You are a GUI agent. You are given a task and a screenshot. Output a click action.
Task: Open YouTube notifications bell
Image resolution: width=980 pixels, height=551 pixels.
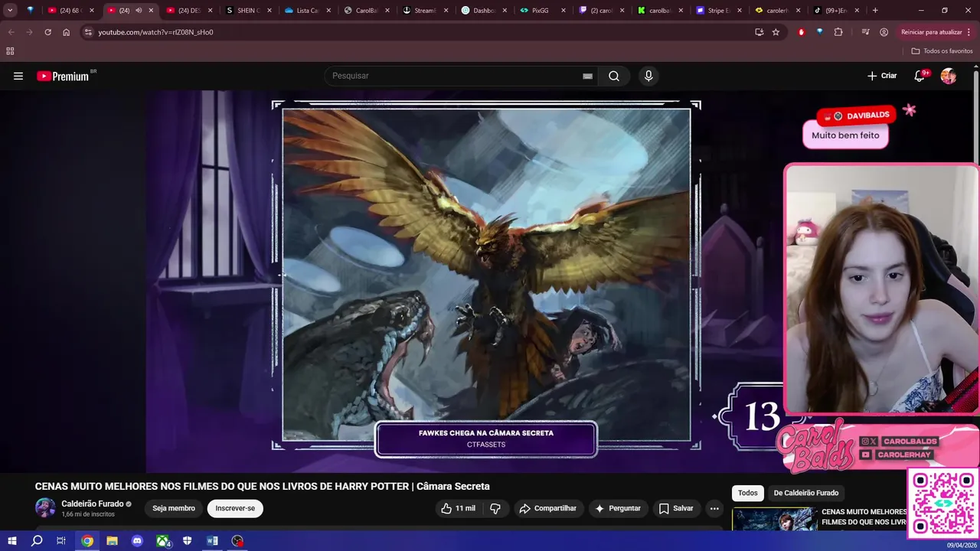point(920,76)
